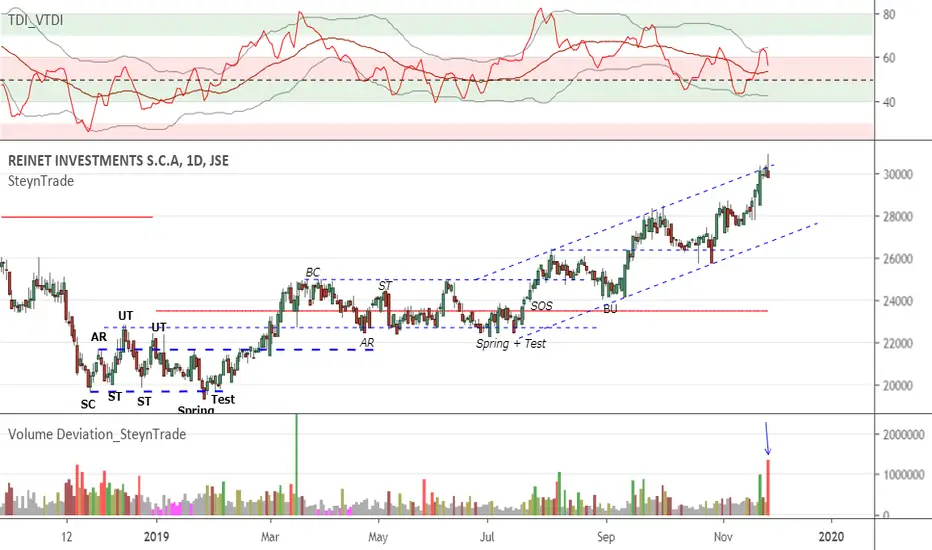Click the 1000000 volume axis label
This screenshot has height=550, width=932.
pos(903,474)
